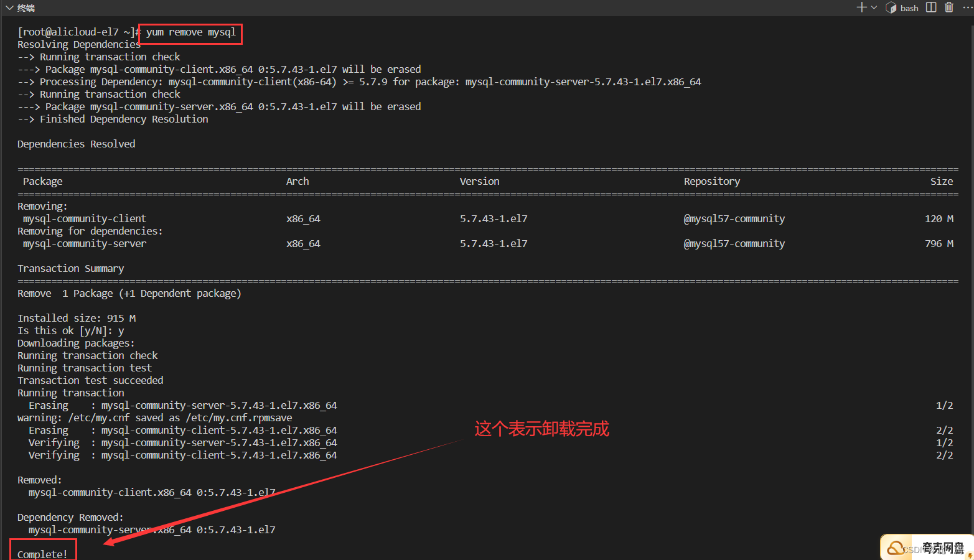Click the 'Arch' column header

pos(297,181)
